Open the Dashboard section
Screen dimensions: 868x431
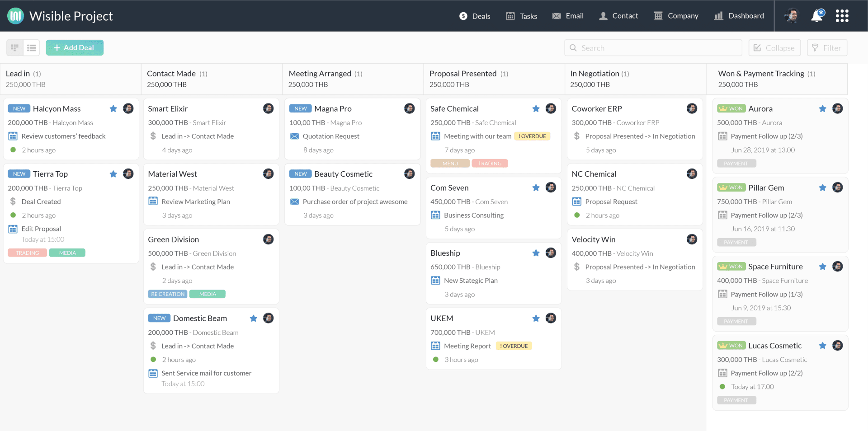(x=739, y=15)
